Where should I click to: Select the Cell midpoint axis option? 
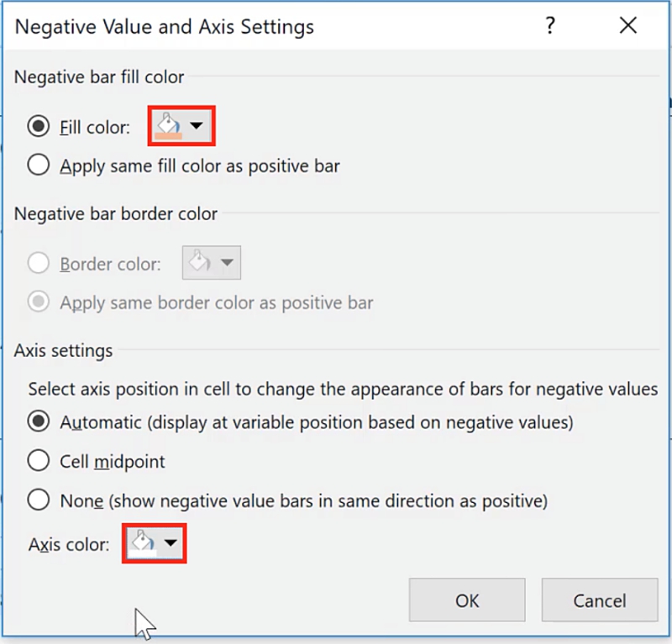pyautogui.click(x=38, y=461)
